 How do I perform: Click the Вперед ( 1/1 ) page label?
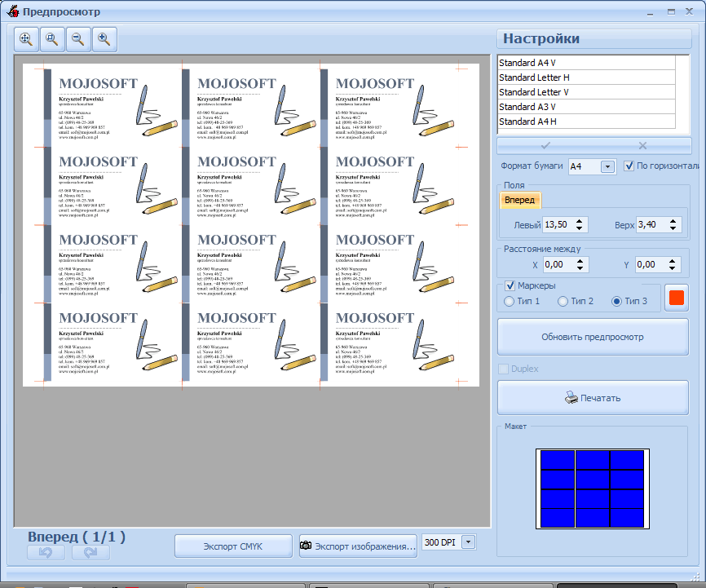tap(77, 537)
